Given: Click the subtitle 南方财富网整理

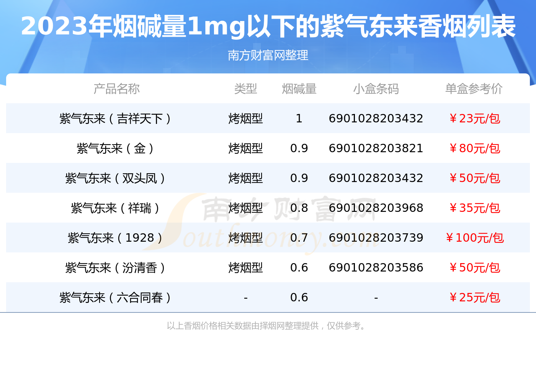Looking at the screenshot, I should click(x=268, y=55).
